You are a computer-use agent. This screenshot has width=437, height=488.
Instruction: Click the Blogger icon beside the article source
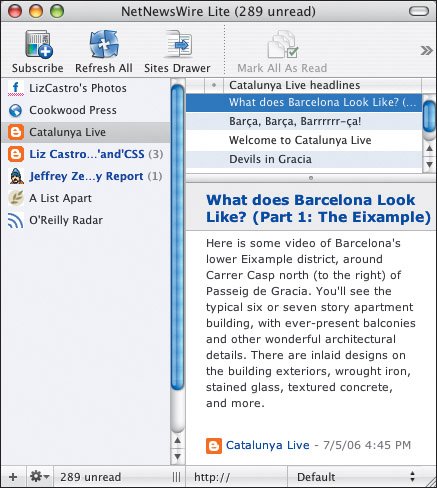[214, 446]
